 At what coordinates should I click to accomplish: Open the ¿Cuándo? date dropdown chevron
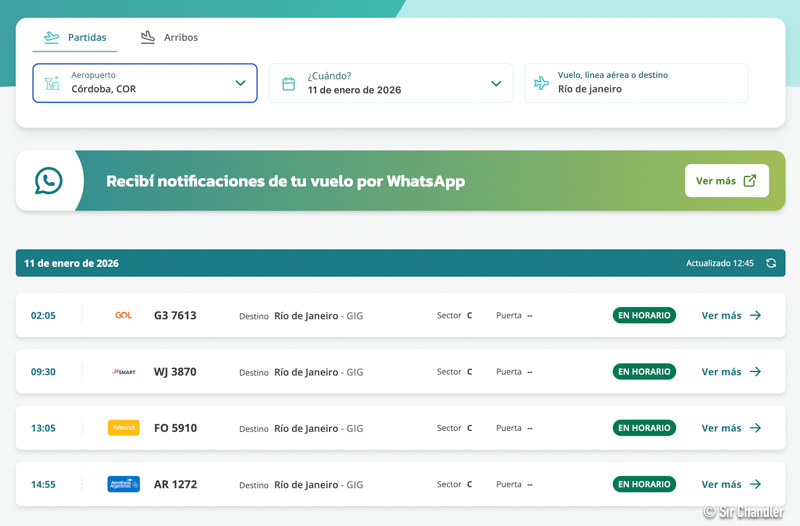coord(496,84)
